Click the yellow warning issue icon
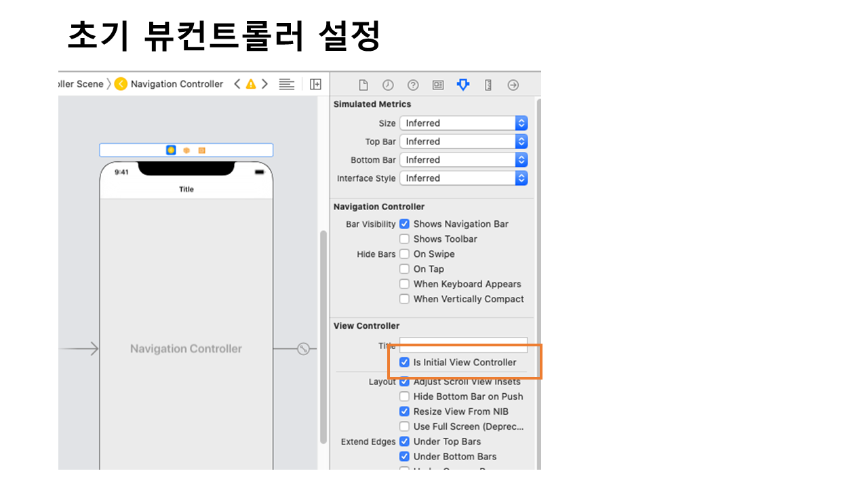 (x=251, y=84)
